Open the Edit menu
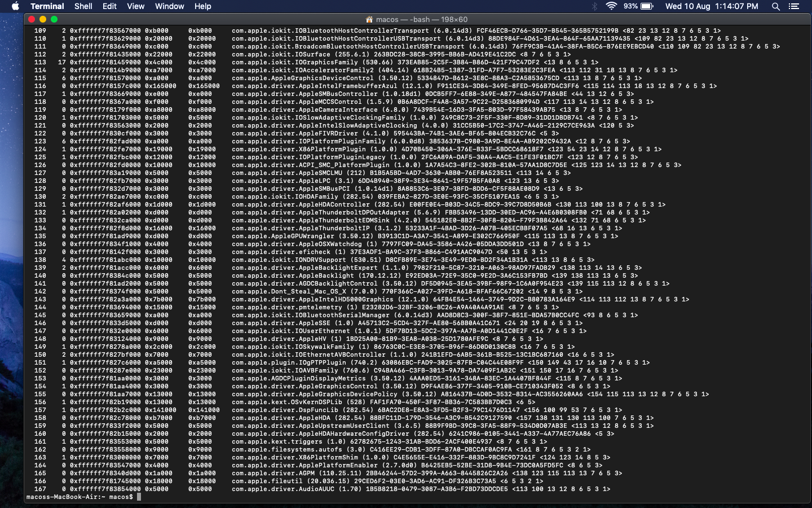This screenshot has width=812, height=508. pos(109,6)
